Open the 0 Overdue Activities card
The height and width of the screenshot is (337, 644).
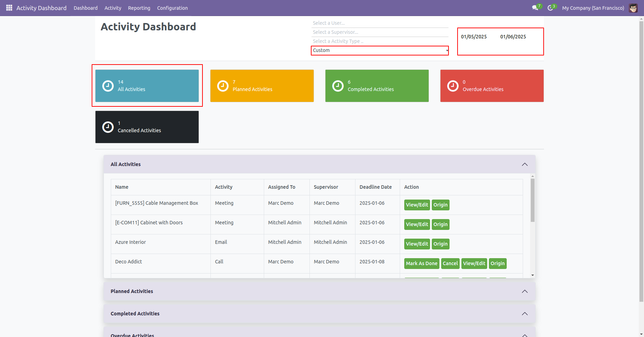click(x=492, y=86)
